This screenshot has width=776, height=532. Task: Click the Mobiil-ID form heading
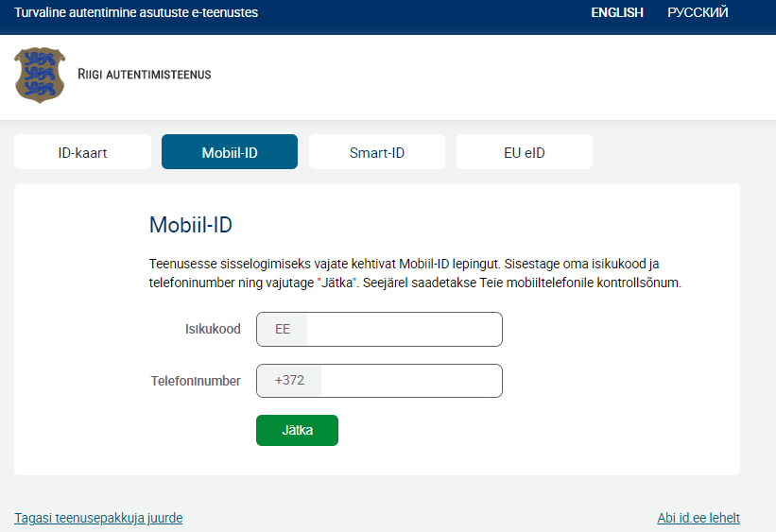pyautogui.click(x=191, y=225)
